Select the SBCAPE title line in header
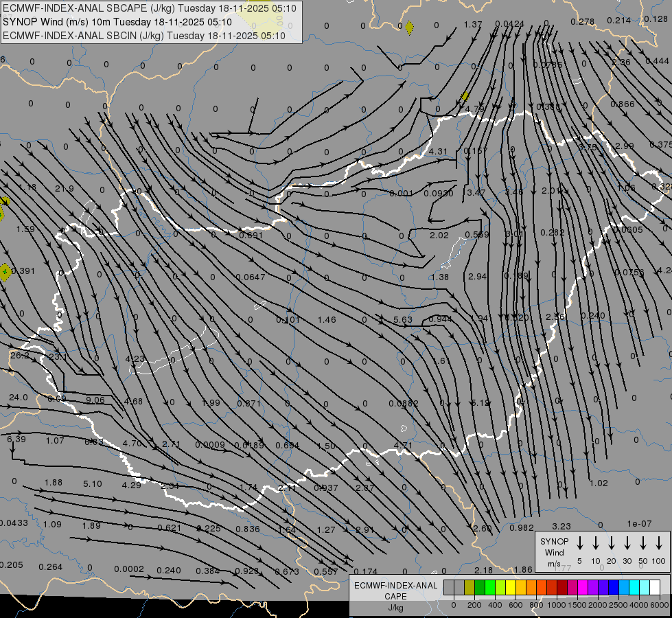 tap(150, 8)
